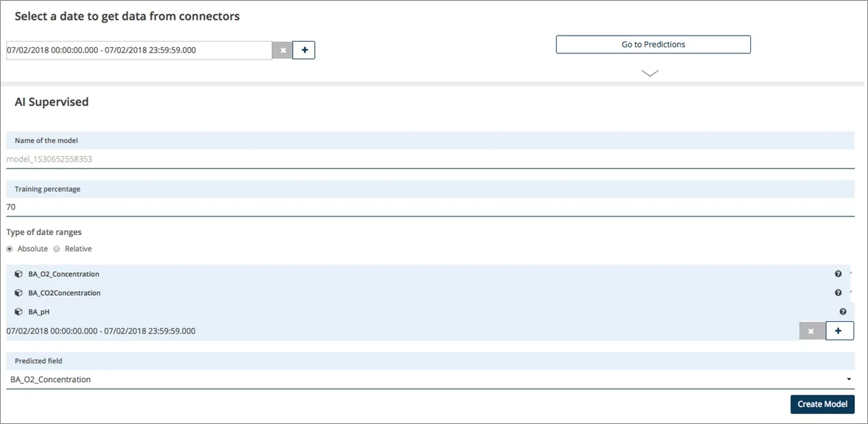Screen dimensions: 868x424
Task: Click the cube icon beside BA_O2_Concentration
Action: [x=18, y=274]
